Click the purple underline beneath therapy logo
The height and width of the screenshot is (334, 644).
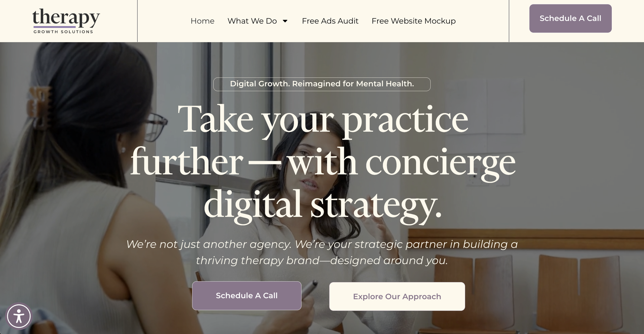[54, 27]
